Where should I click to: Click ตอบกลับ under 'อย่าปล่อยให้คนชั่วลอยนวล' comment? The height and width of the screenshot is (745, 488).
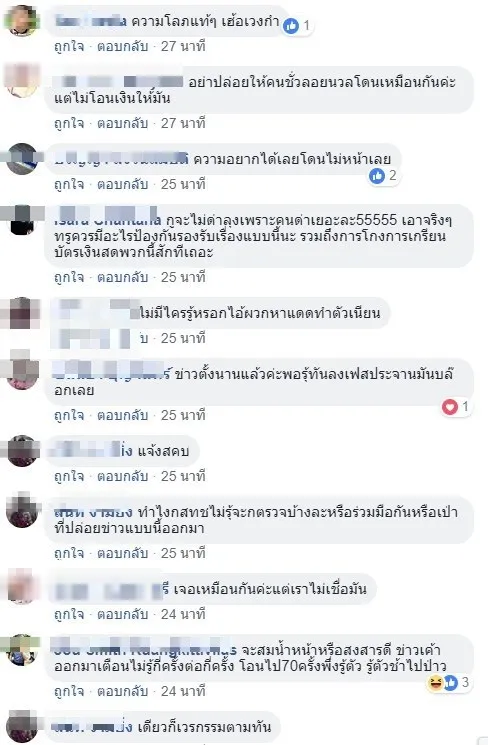tap(123, 124)
